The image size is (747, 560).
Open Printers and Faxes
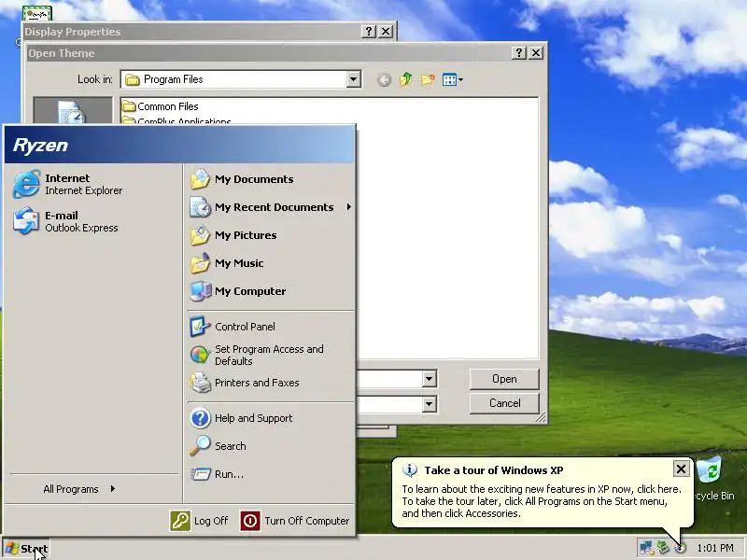coord(244,383)
